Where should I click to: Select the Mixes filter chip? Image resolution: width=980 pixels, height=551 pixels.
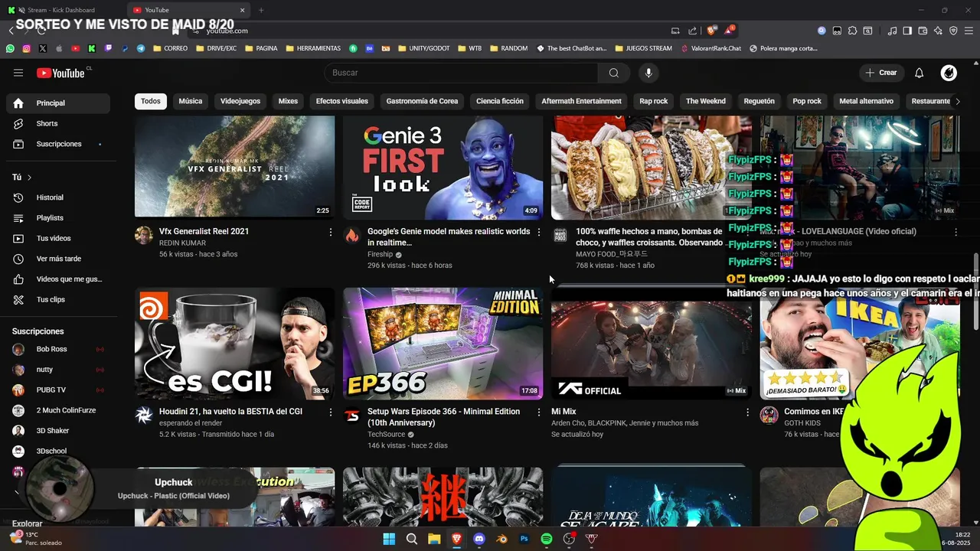288,101
